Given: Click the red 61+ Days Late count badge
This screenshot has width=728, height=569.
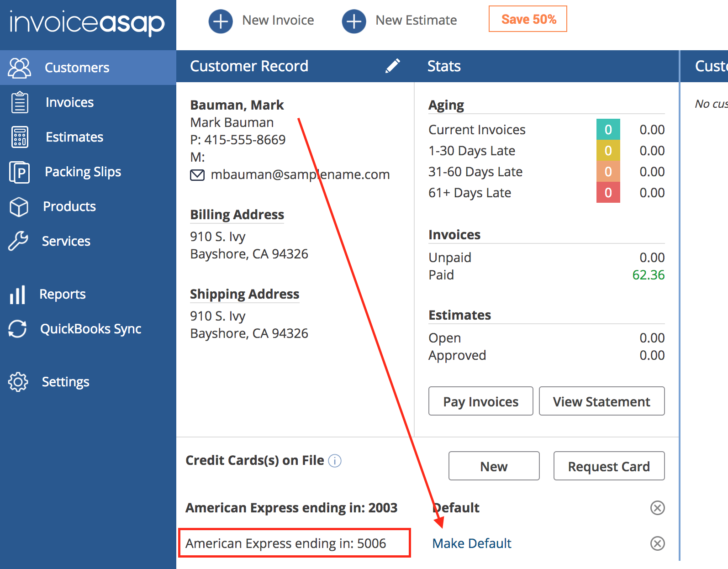Looking at the screenshot, I should [x=608, y=193].
